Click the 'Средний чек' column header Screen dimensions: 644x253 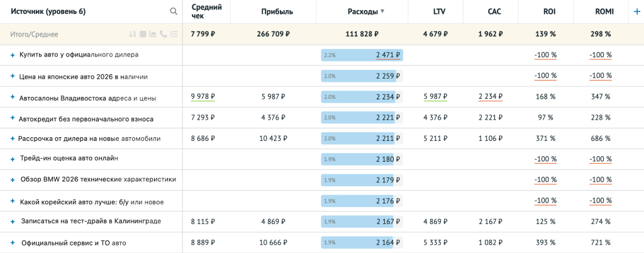[206, 11]
